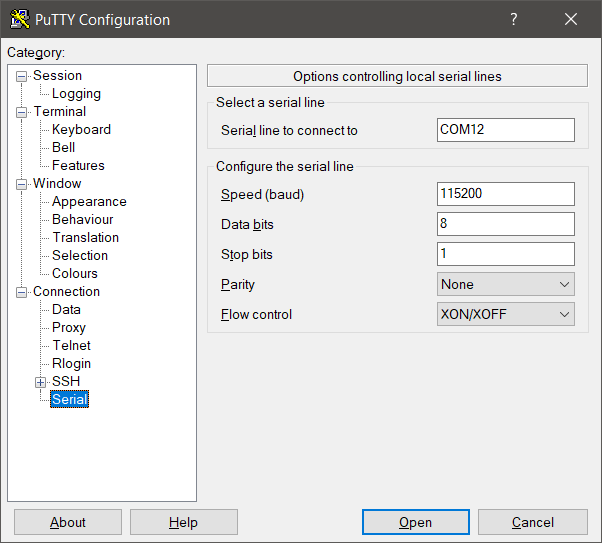Click the Speed (baud) field with 115200
The image size is (602, 543).
click(506, 194)
